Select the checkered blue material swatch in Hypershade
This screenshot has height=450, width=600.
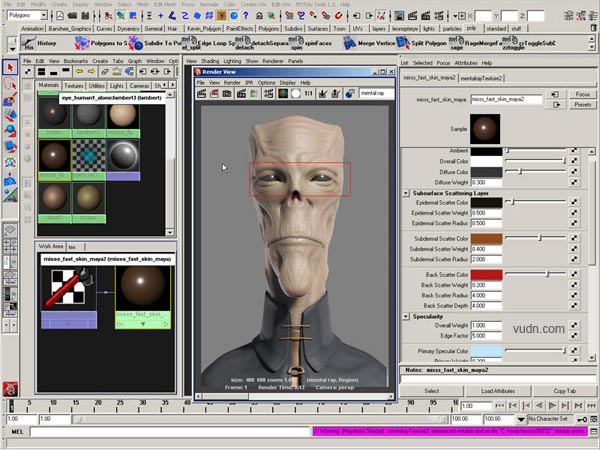tap(89, 156)
